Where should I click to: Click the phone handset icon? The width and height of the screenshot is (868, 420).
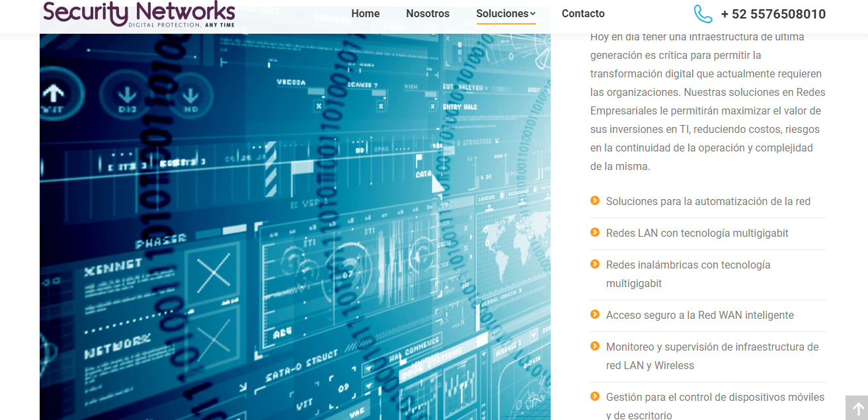click(x=703, y=14)
